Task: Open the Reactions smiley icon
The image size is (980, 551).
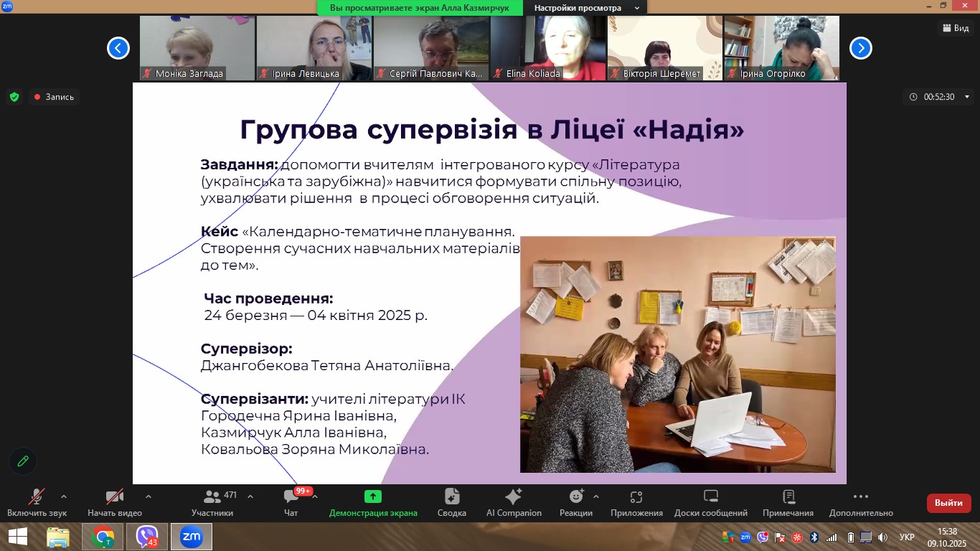Action: pos(576,496)
